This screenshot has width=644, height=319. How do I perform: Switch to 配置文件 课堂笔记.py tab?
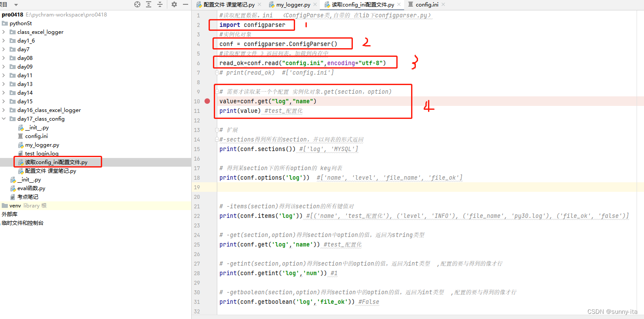point(229,5)
